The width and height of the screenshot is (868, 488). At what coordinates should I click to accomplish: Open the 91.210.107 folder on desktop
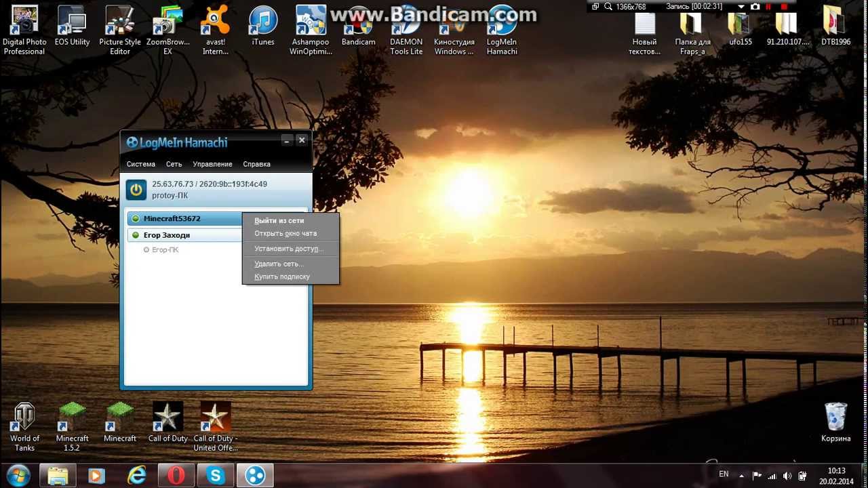tap(788, 29)
